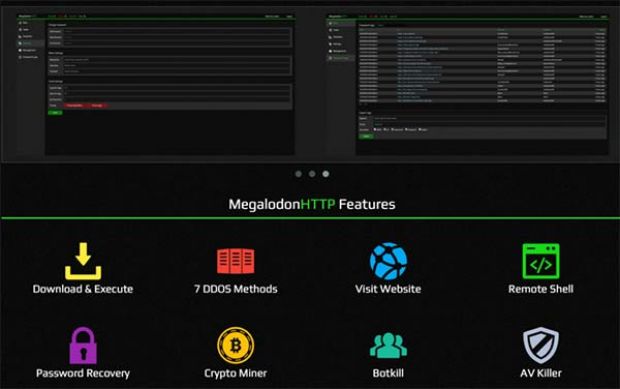Select the third carousel dot indicator
The height and width of the screenshot is (389, 620).
(x=325, y=174)
